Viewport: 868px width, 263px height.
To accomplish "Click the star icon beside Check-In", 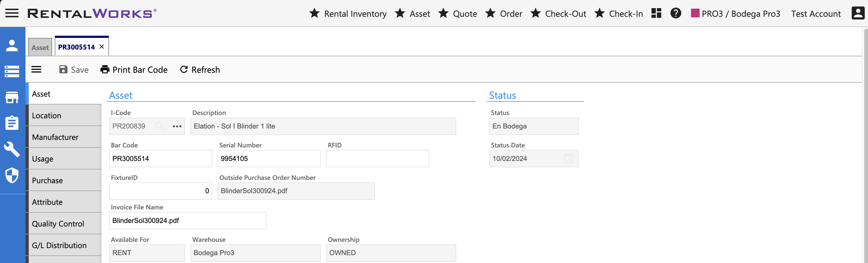I will tap(599, 14).
